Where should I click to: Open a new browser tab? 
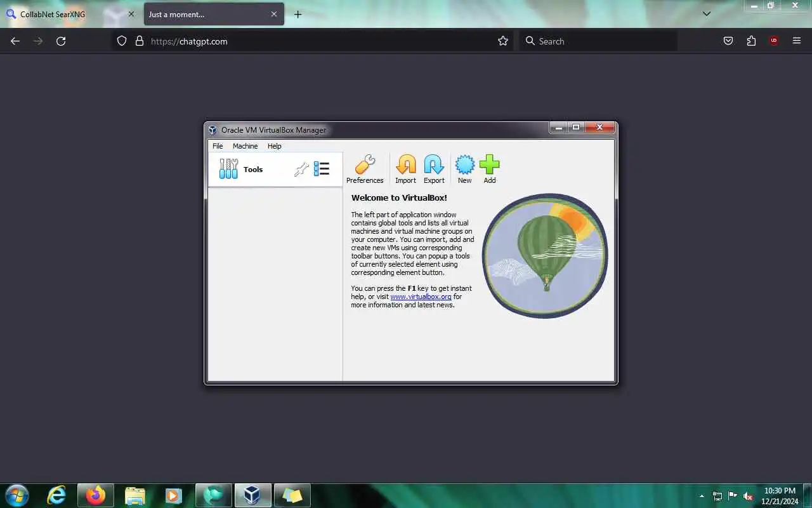pos(298,14)
